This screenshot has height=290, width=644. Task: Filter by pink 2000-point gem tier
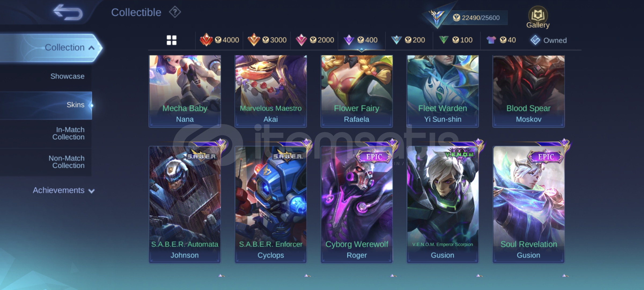(x=314, y=40)
